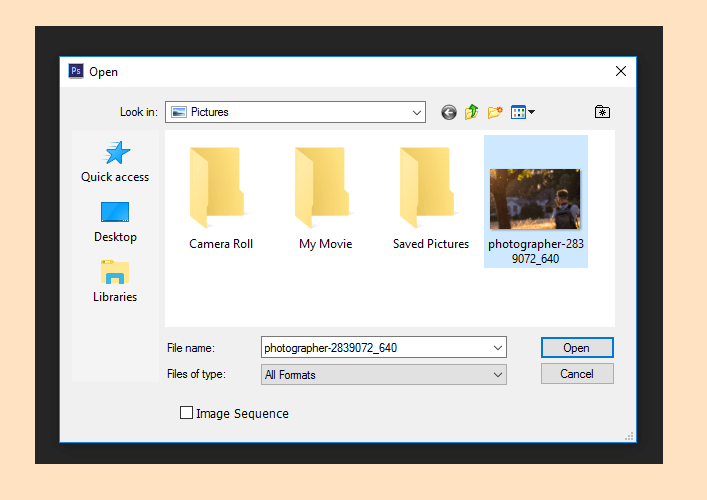
Task: Click the resize grip in dialog corner
Action: (x=629, y=436)
